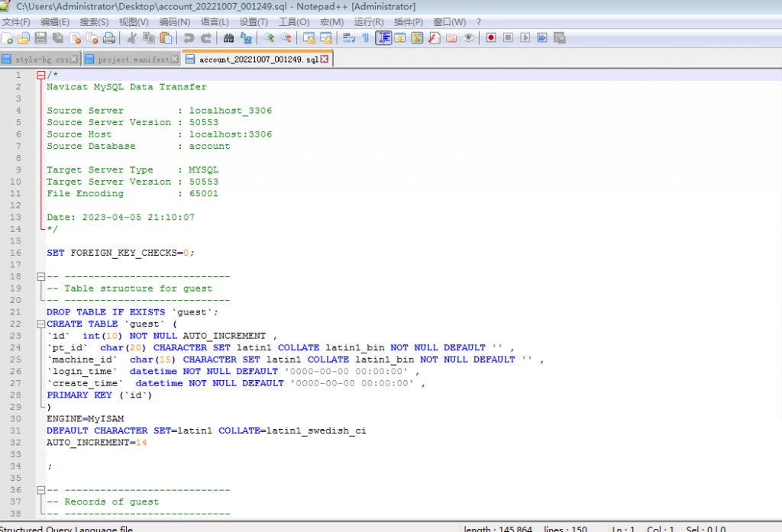The width and height of the screenshot is (782, 532).
Task: Print the SQL file
Action: click(108, 37)
